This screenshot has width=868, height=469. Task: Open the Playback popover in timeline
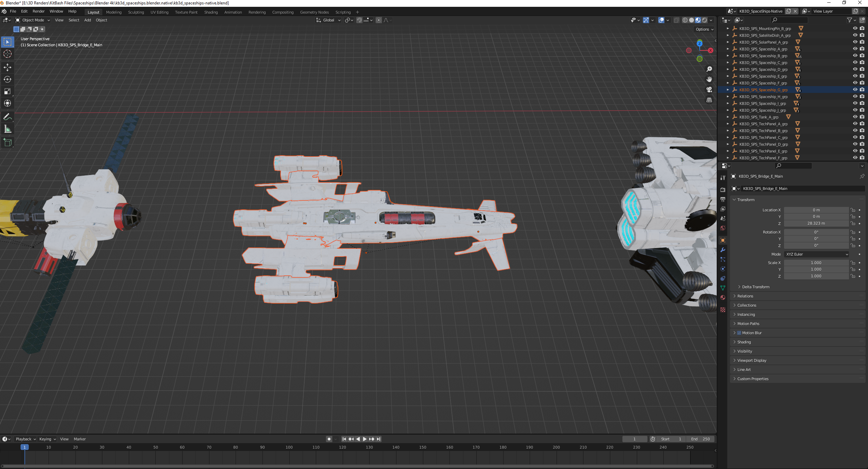(x=25, y=439)
